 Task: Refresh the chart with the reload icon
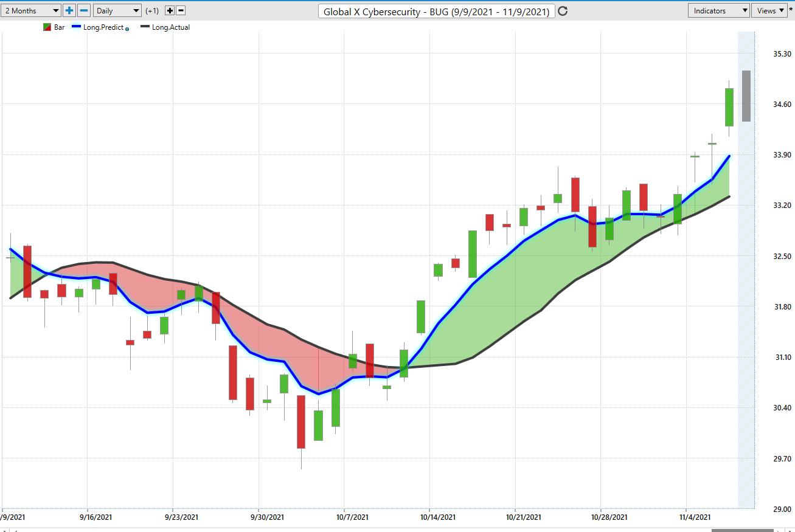pos(563,11)
